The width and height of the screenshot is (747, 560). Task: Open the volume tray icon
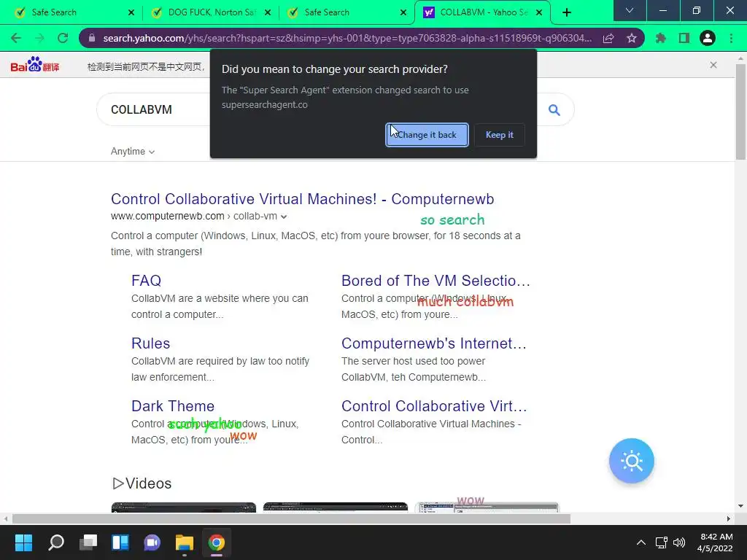pyautogui.click(x=679, y=542)
